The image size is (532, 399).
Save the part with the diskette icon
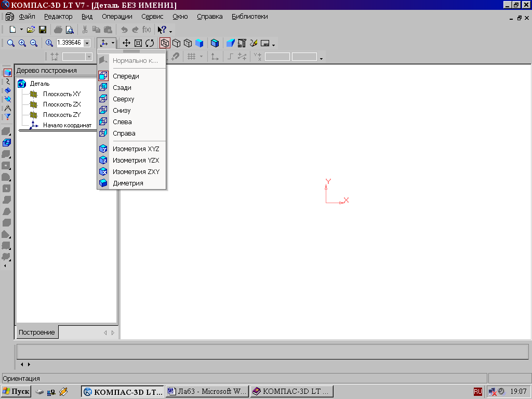(x=43, y=30)
